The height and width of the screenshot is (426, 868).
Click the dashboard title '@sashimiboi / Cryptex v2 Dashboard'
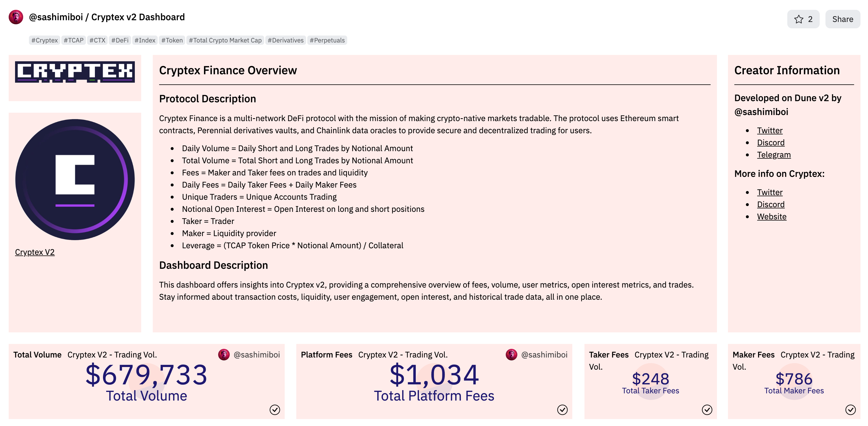point(107,17)
